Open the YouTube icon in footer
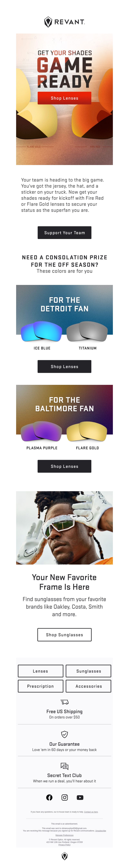This screenshot has width=129, height=868. pyautogui.click(x=80, y=797)
